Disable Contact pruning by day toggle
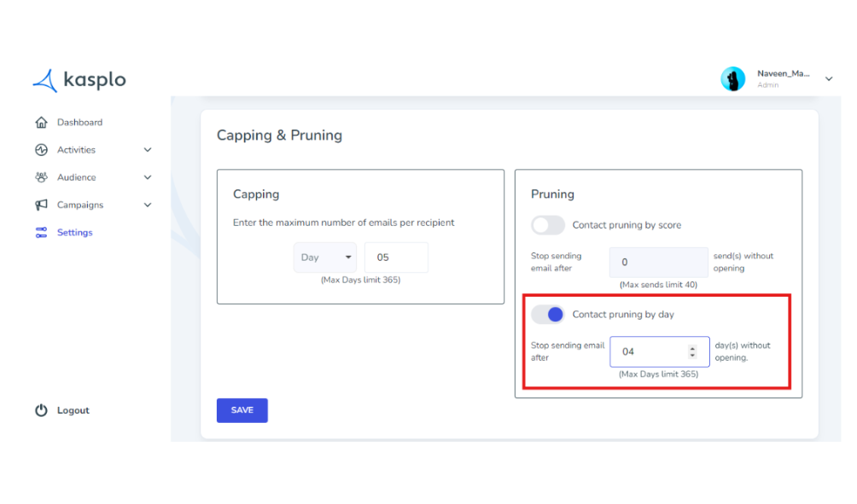The height and width of the screenshot is (504, 857). coord(548,315)
